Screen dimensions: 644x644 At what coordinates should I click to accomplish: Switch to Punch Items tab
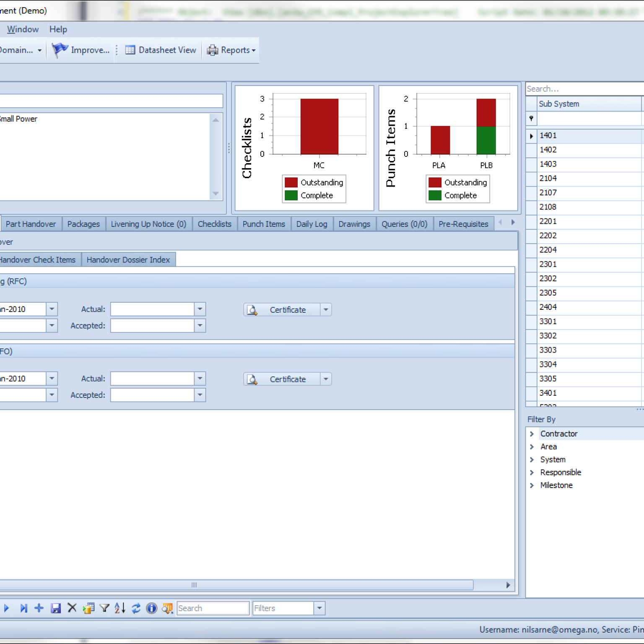tap(264, 224)
